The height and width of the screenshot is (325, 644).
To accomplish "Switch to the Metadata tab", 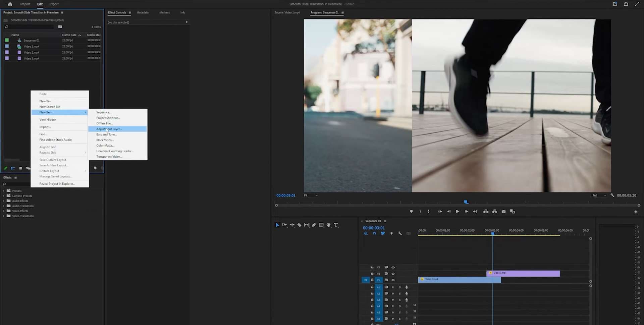I will (143, 12).
